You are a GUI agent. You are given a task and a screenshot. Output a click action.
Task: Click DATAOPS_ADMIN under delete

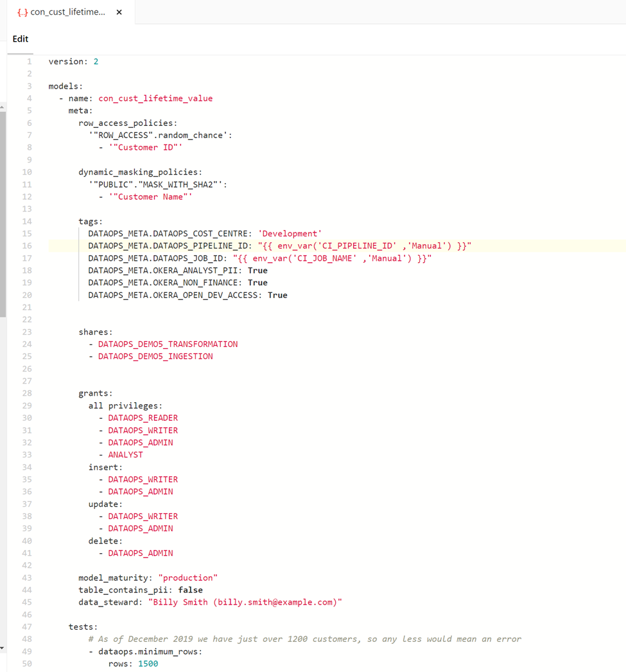pyautogui.click(x=141, y=553)
